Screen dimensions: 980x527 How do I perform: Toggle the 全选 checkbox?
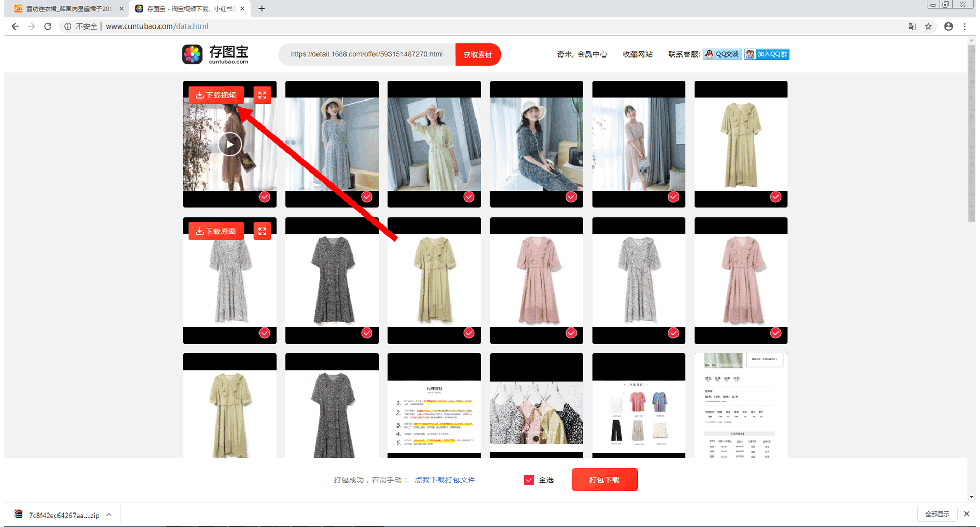(529, 480)
